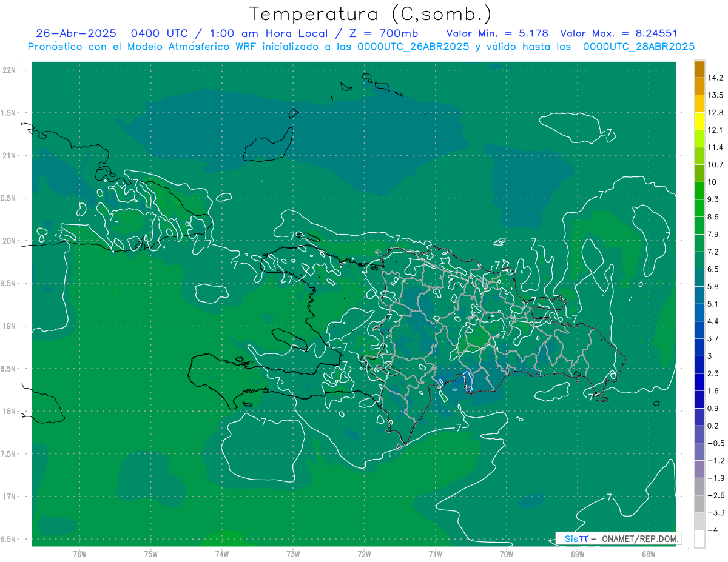Click the "75W" longitude label
Image resolution: width=728 pixels, height=562 pixels.
[151, 554]
